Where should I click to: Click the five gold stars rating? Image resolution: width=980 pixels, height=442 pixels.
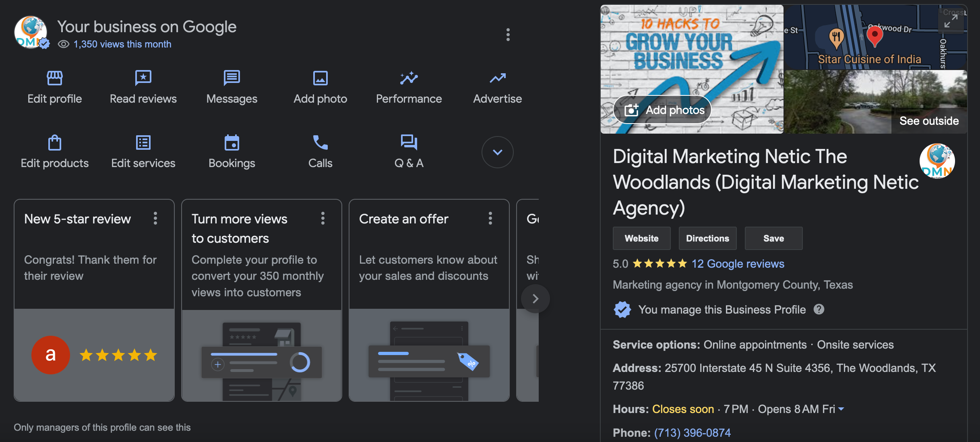pyautogui.click(x=660, y=264)
